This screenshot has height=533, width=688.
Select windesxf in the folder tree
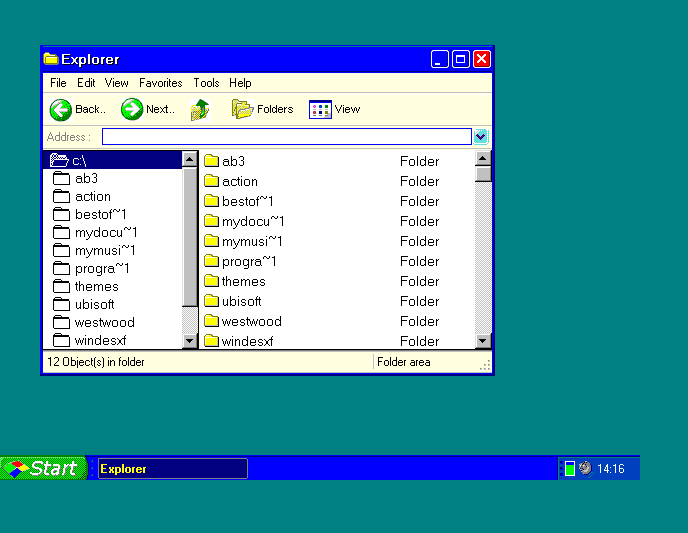[x=90, y=340]
